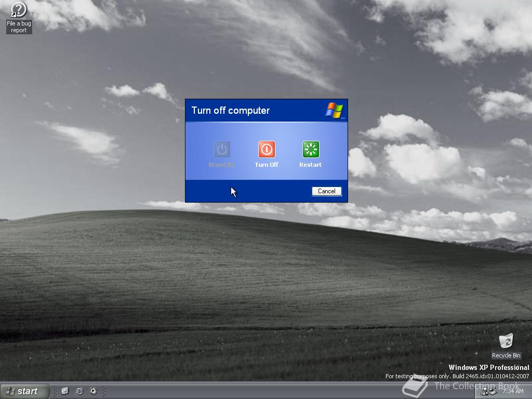Click the Windows flag logo in dialog title

click(x=335, y=110)
